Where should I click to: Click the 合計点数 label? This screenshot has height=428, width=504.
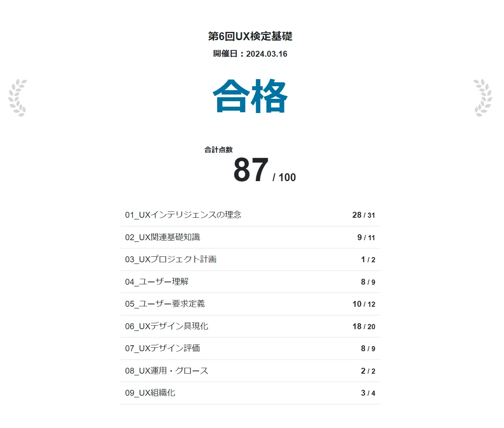click(218, 150)
